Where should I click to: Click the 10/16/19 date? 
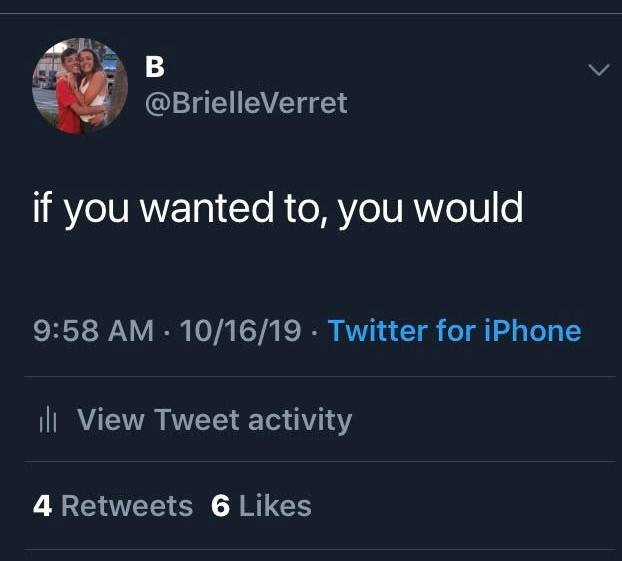(x=241, y=330)
